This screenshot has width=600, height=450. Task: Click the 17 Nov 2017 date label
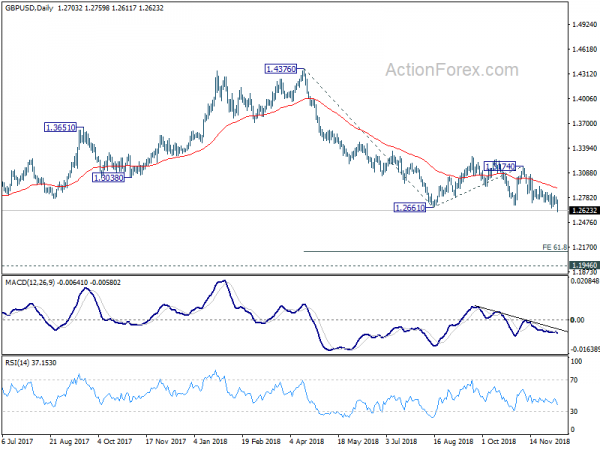click(x=166, y=441)
